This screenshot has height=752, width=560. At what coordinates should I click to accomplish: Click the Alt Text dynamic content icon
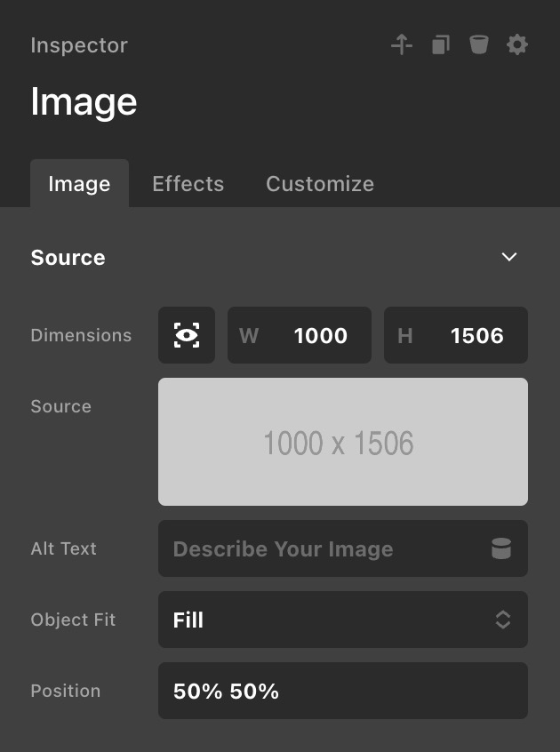point(501,548)
